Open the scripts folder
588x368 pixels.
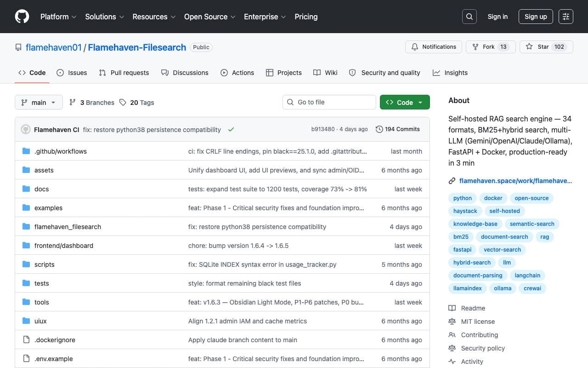[44, 264]
